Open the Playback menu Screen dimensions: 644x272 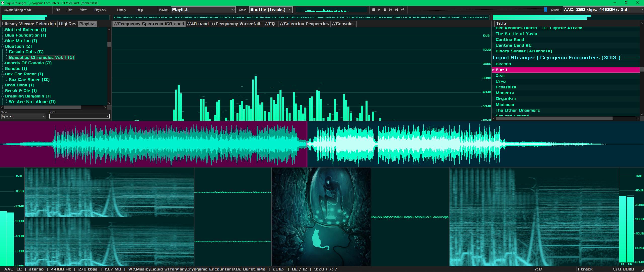(100, 10)
